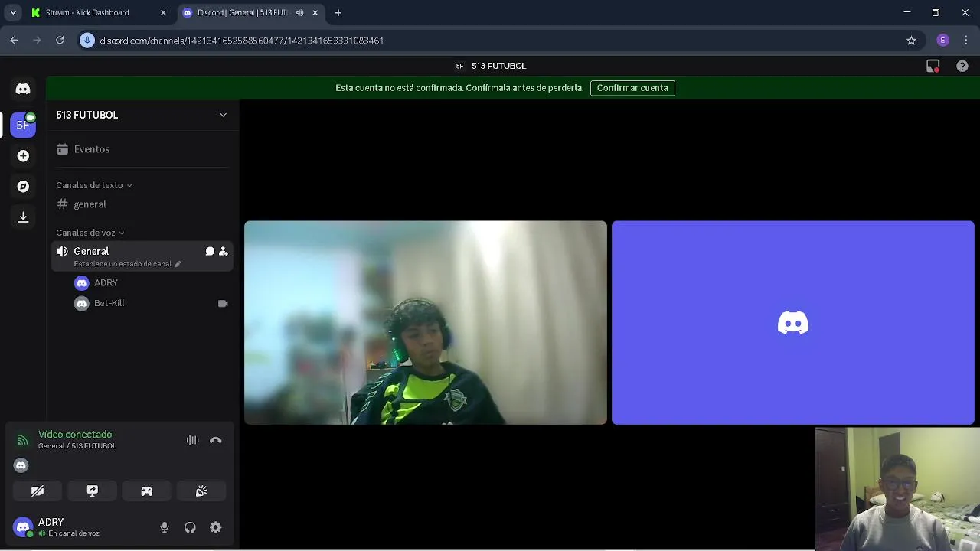980x551 pixels.
Task: Click Bet-Kill's camera indicator icon
Action: point(223,303)
